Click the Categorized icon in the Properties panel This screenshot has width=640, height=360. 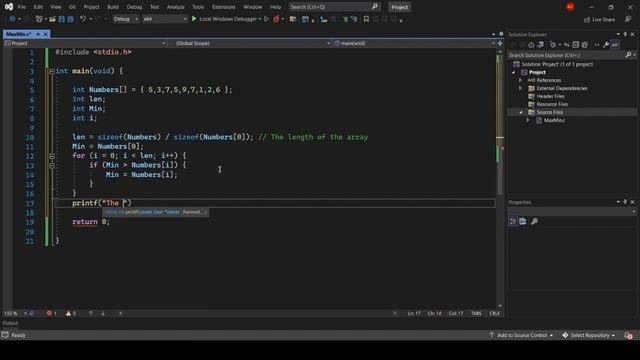point(513,221)
